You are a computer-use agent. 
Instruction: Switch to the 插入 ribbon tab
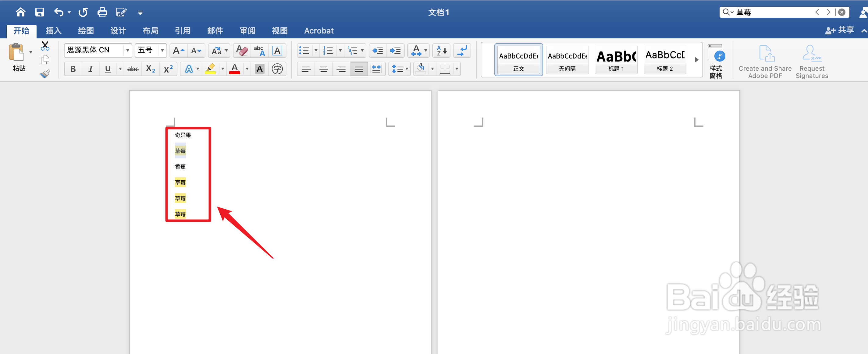pyautogui.click(x=53, y=31)
